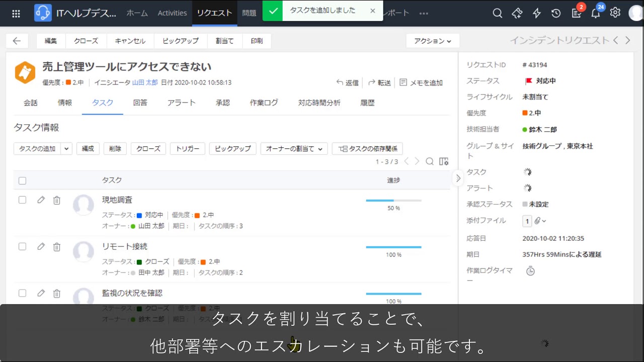
Task: Tick the checkbox for 現地調査 task
Action: (22, 200)
